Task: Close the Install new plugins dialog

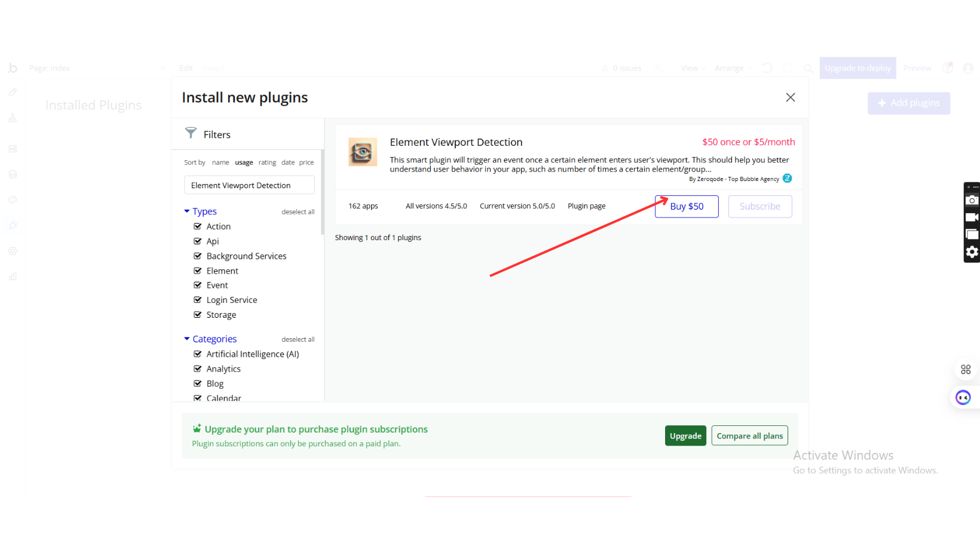Action: click(x=790, y=97)
